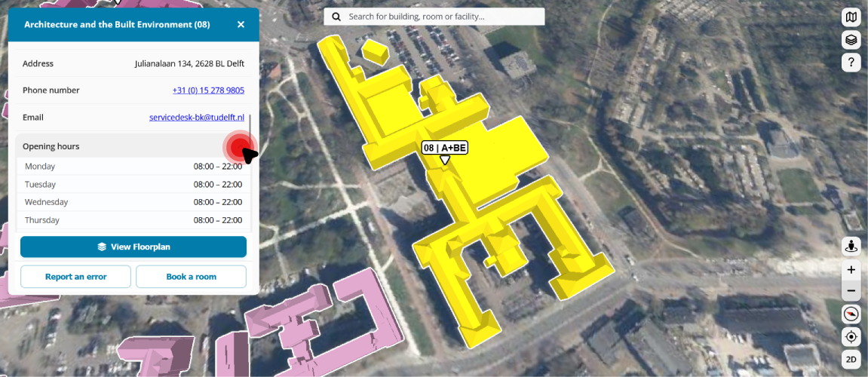
Task: Switch map to 2D view
Action: pyautogui.click(x=851, y=359)
